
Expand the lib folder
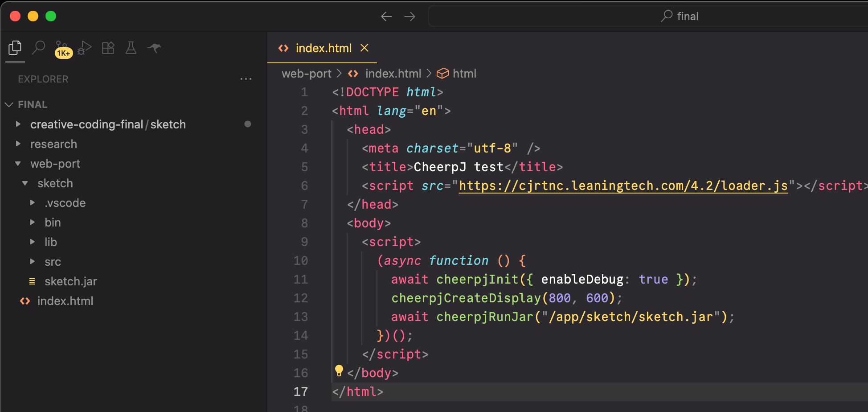[51, 242]
